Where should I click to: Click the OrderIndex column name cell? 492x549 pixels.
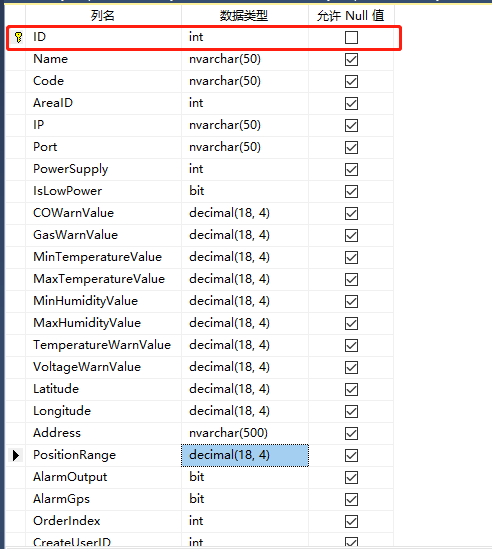(103, 521)
